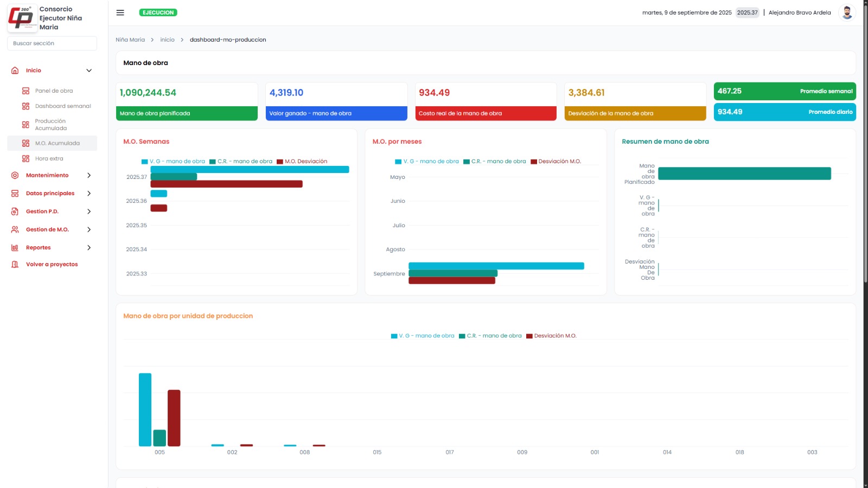Toggle C.R. legend in unidad de produccion chart
Image resolution: width=868 pixels, height=488 pixels.
(x=490, y=336)
